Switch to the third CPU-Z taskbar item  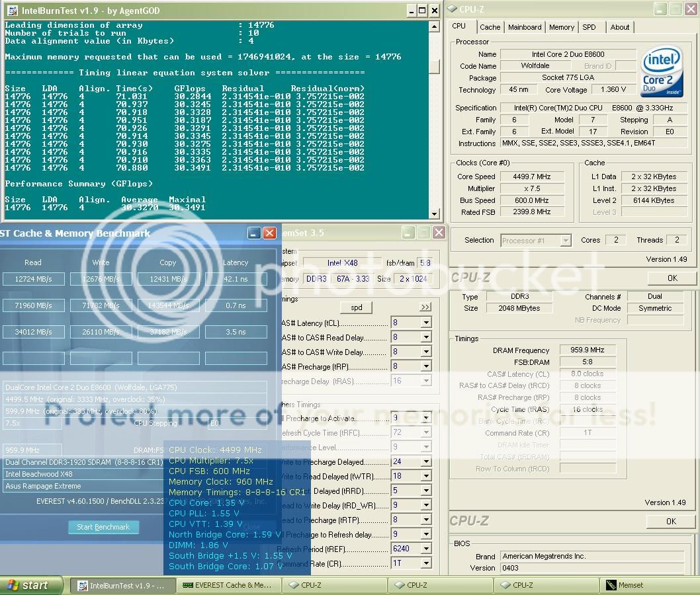pyautogui.click(x=546, y=585)
